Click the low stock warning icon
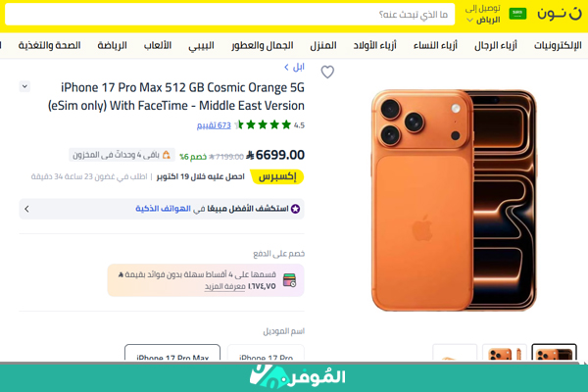This screenshot has height=392, width=588. (167, 155)
